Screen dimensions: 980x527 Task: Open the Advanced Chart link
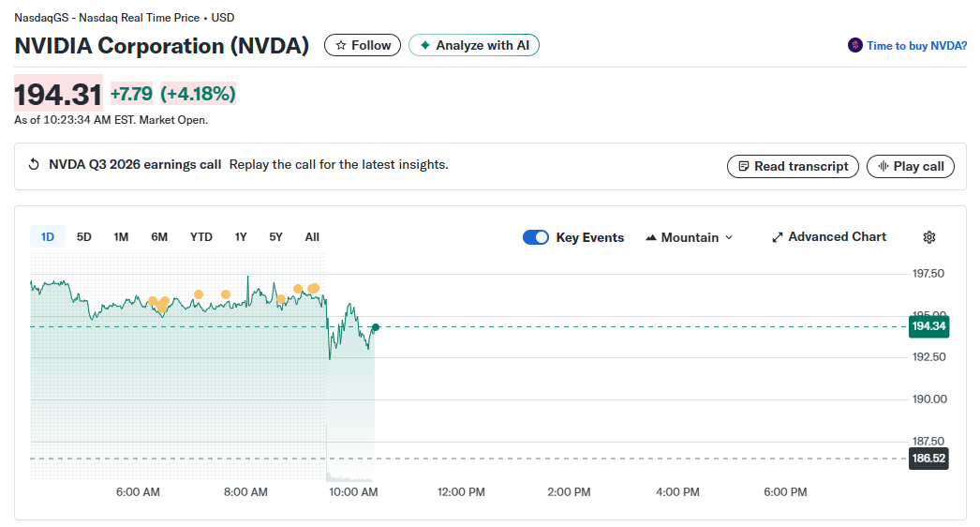829,236
